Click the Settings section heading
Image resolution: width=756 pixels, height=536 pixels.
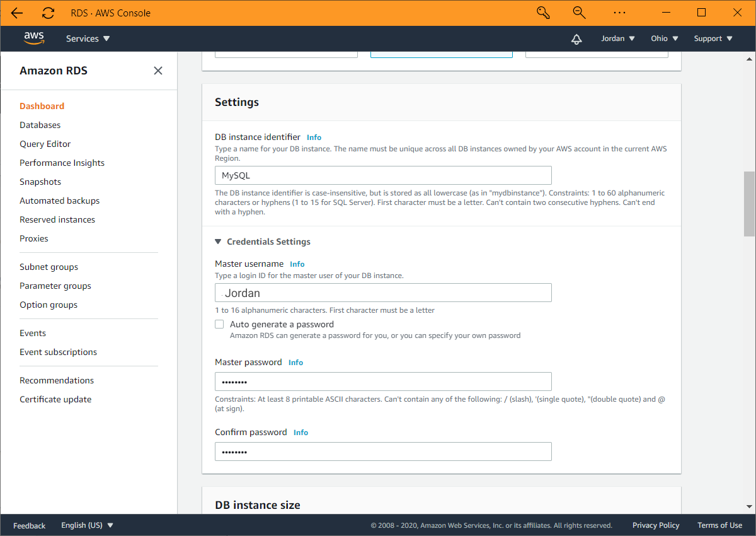237,102
